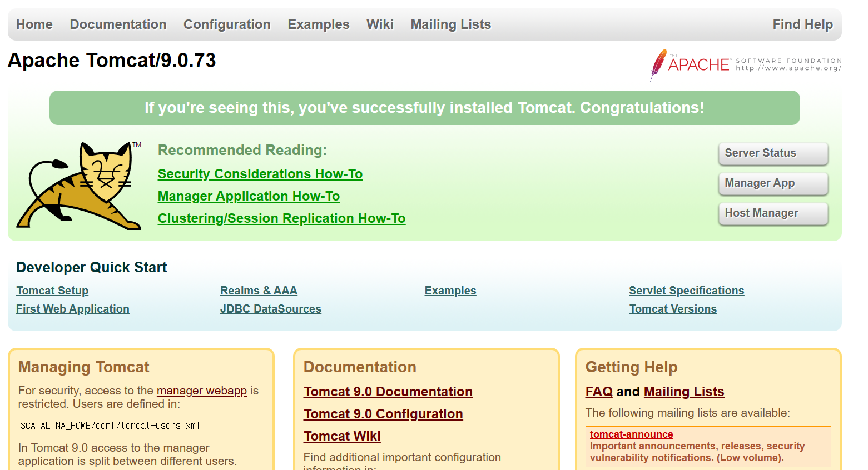Follow the Tomcat Setup link
This screenshot has width=868, height=470.
[52, 291]
